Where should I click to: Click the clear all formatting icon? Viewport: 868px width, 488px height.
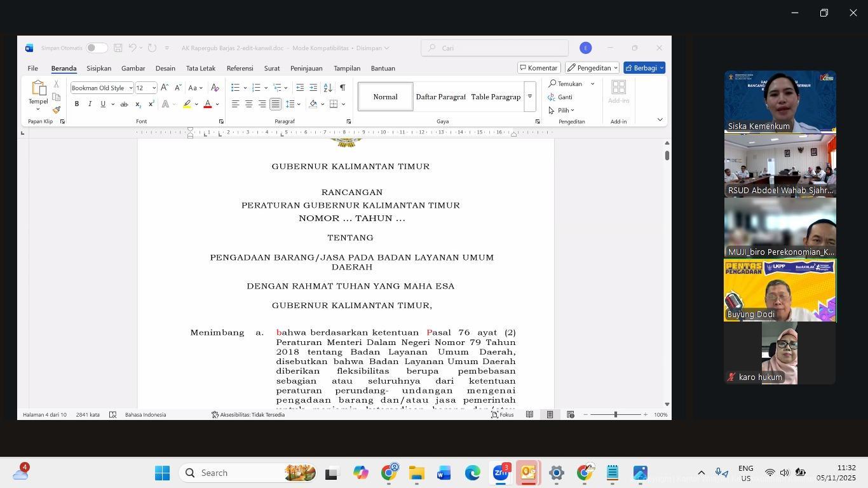215,88
